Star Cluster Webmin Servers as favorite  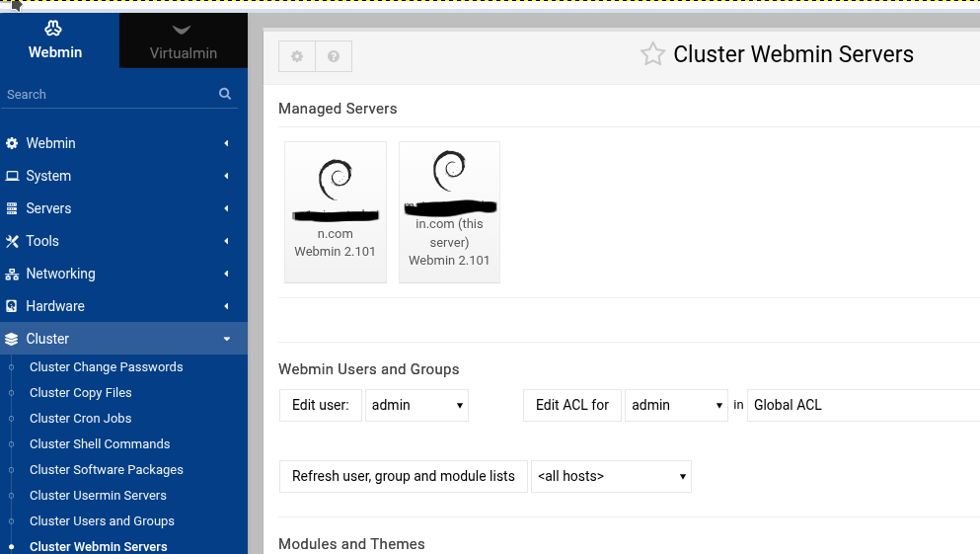(x=652, y=53)
